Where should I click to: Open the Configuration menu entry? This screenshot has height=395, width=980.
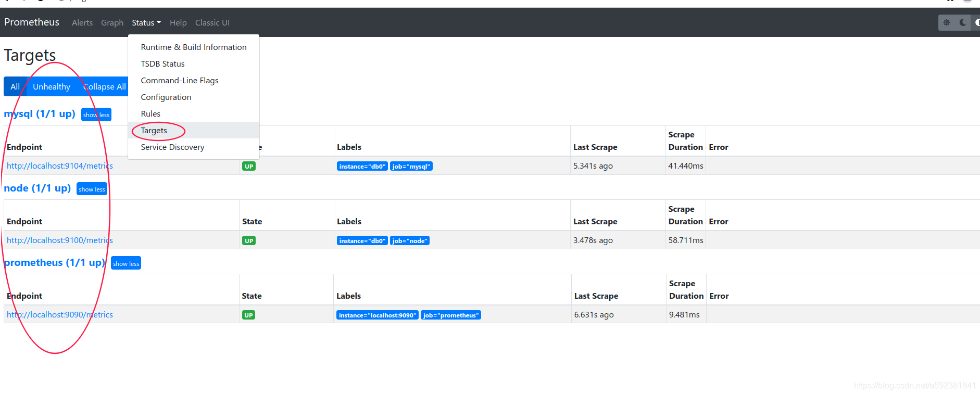coord(194,97)
